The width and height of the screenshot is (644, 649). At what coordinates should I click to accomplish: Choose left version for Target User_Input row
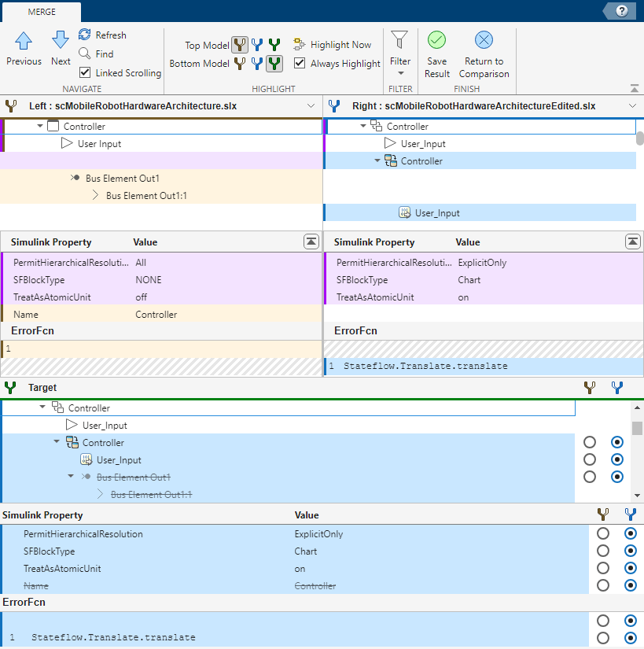(590, 459)
